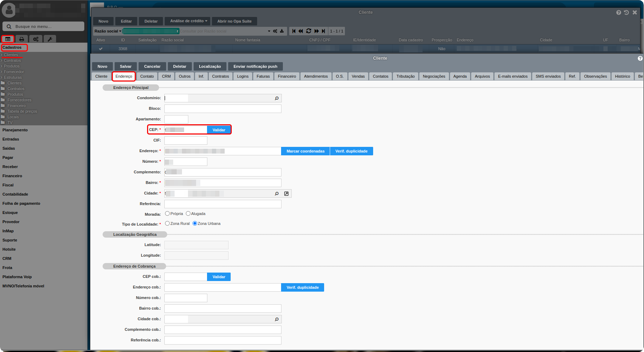Open the Análise de crédito dropdown
Screen dimensions: 644x352
coord(188,21)
